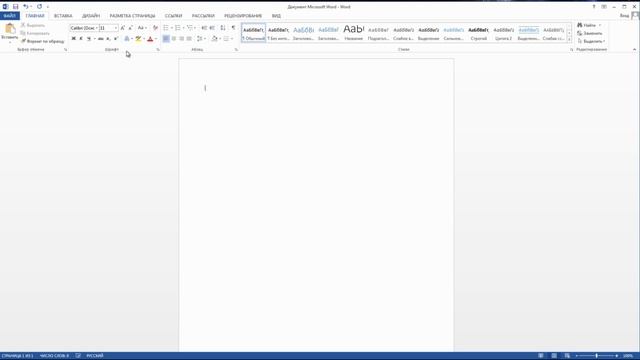Screen dimensions: 640x360
Task: Open the Paragraph dialog launcher
Action: (x=236, y=50)
